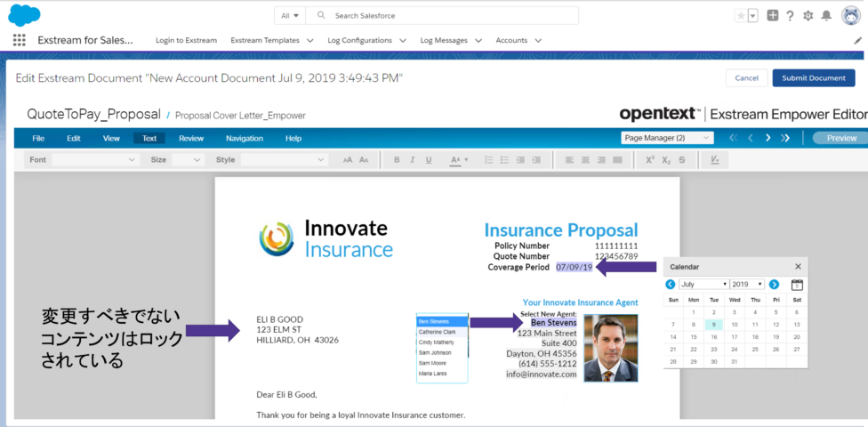868x427 pixels.
Task: Open the July month dropdown
Action: [703, 284]
